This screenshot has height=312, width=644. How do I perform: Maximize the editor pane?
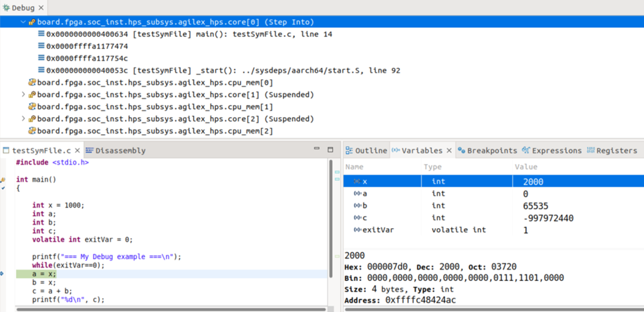pos(330,150)
